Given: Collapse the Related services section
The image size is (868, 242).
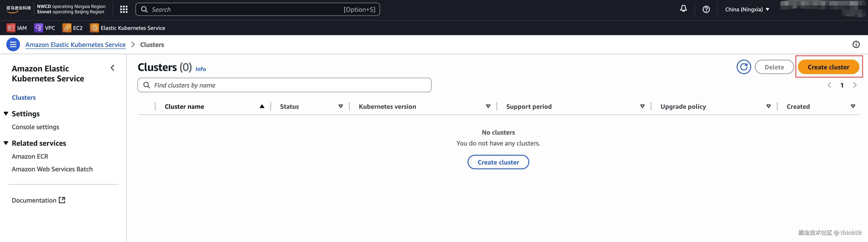Looking at the screenshot, I should 6,143.
